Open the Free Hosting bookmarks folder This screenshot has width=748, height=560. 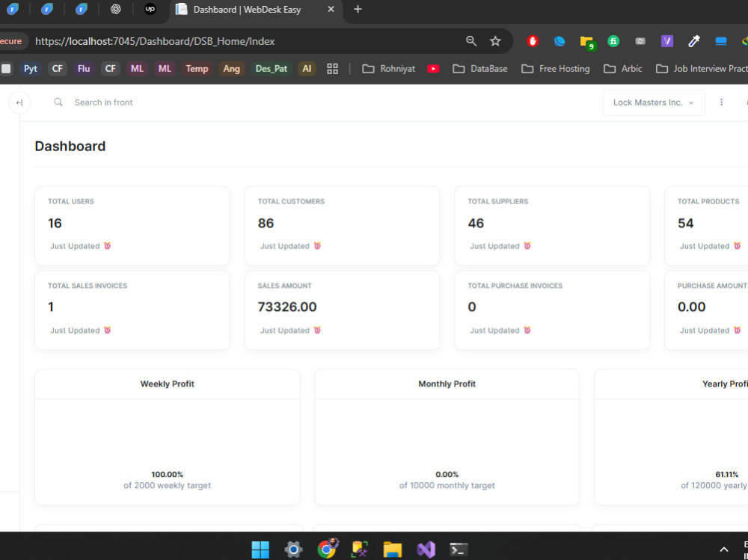pos(555,69)
